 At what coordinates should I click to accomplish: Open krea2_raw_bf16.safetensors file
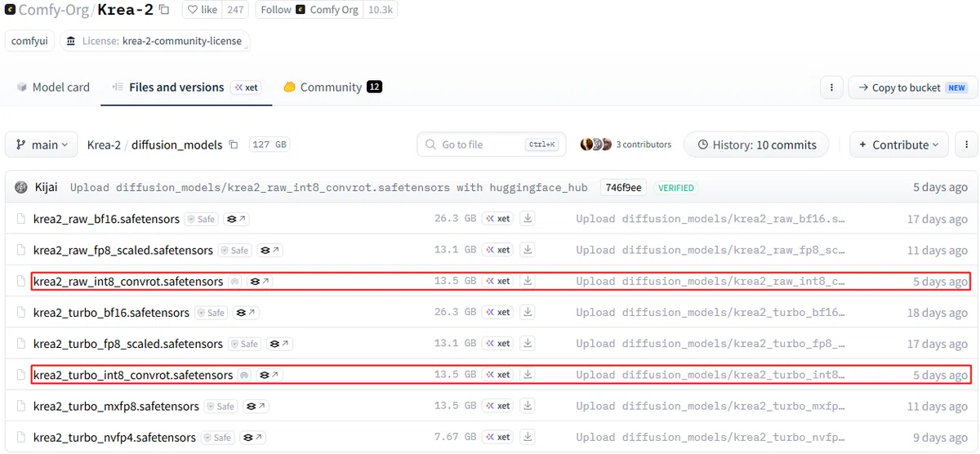pos(106,219)
